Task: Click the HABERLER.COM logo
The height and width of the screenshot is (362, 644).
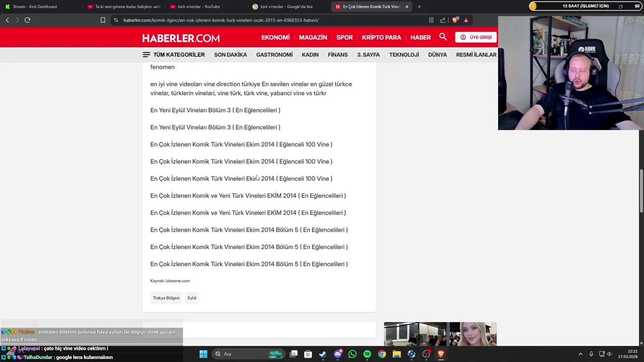Action: tap(181, 38)
